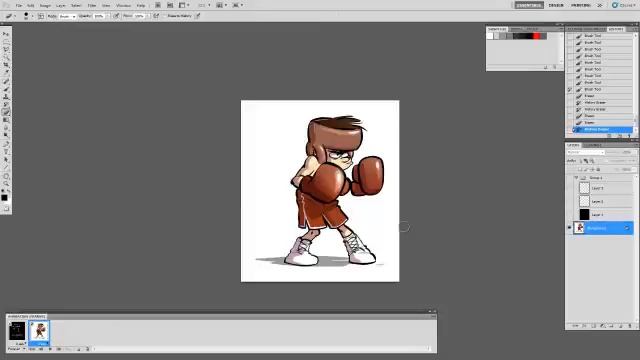This screenshot has width=640, height=360.
Task: Switch to the Essentials workspace
Action: point(529,5)
